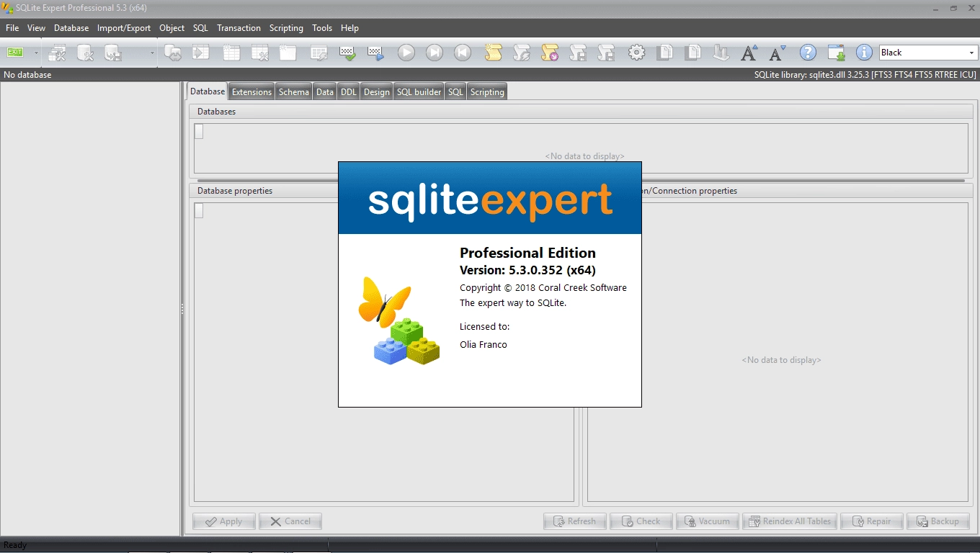
Task: Open the Help menu
Action: 349,28
